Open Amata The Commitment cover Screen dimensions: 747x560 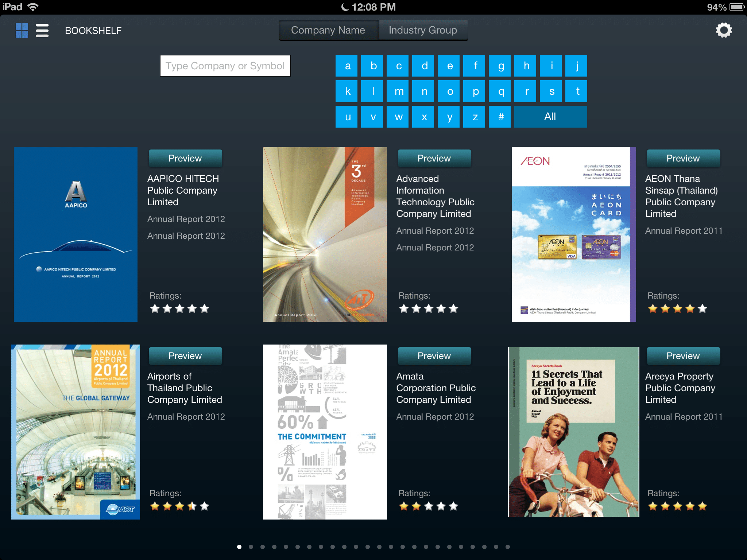point(325,432)
